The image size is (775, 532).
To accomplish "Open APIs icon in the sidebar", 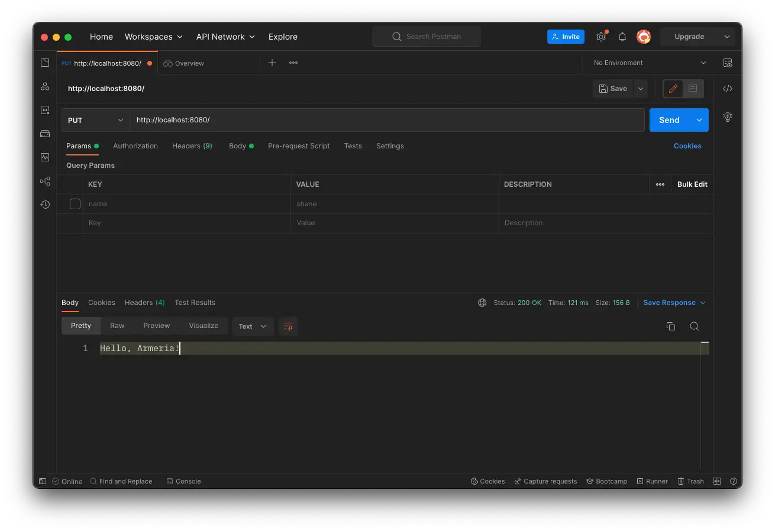I will [x=45, y=86].
